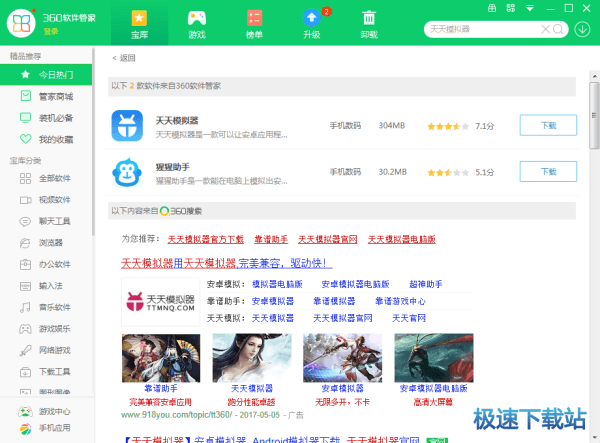Screen dimensions: 600x443
Task: Open 天天模拟器官网 link in 天天模拟 row
Action: tap(342, 318)
